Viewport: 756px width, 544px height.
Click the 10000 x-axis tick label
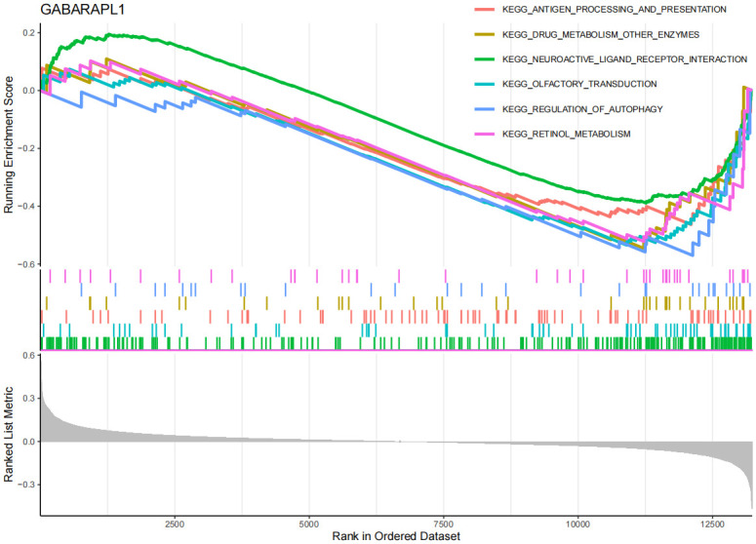point(577,525)
